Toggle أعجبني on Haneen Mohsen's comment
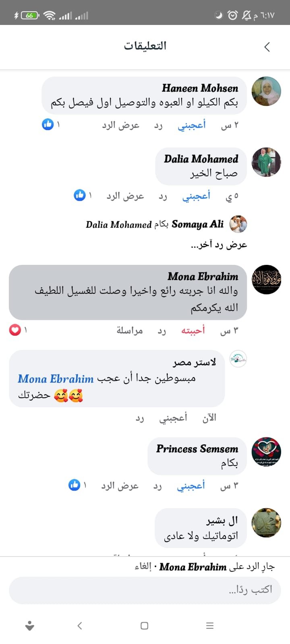Screen dimensions: 290x644 (x=192, y=125)
